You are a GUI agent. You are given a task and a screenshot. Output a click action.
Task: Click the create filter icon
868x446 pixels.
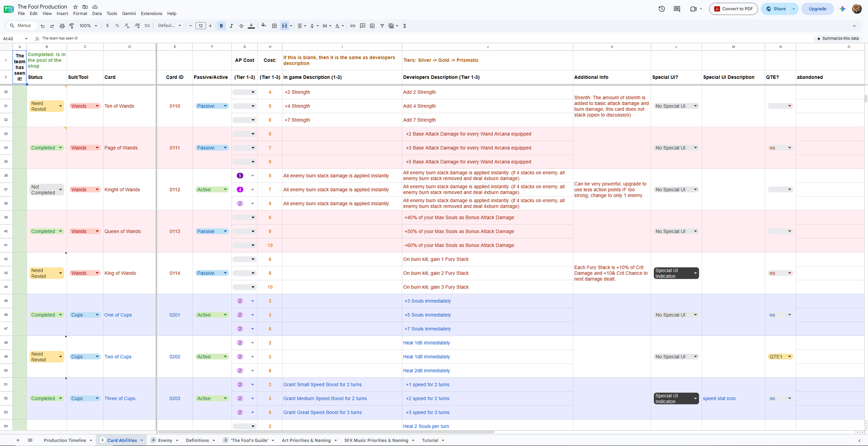click(382, 26)
